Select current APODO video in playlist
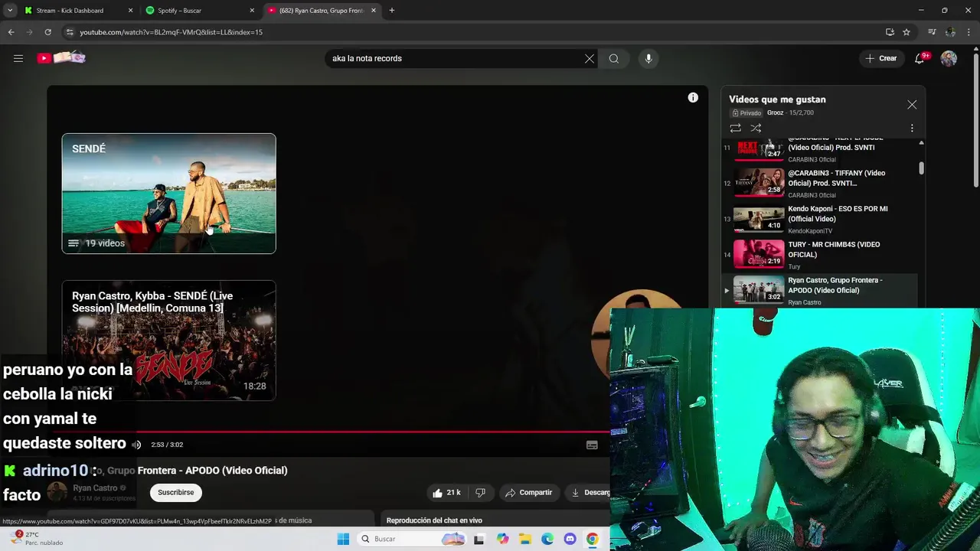Image resolution: width=980 pixels, height=551 pixels. pos(820,291)
